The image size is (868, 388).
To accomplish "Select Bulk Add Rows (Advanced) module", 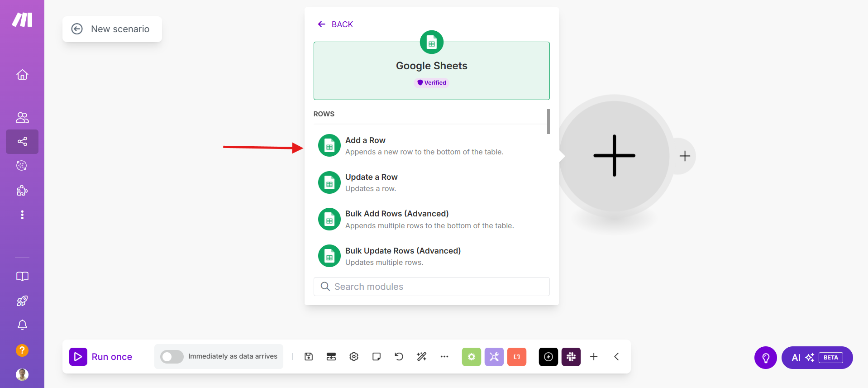I will point(431,219).
